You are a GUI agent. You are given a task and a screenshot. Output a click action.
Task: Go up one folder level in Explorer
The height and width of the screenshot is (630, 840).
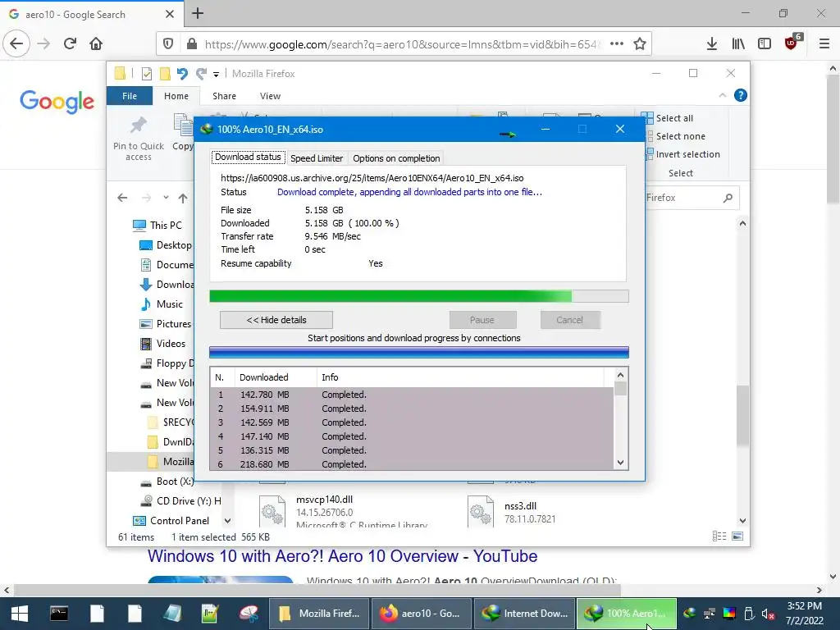click(x=183, y=199)
